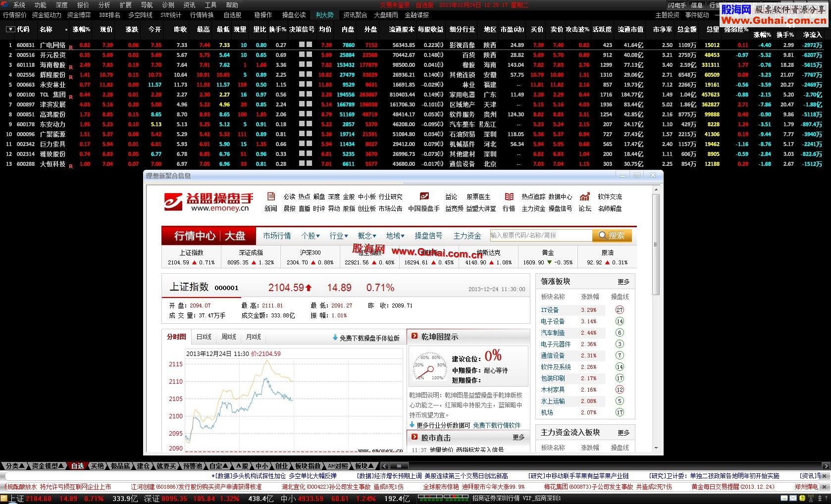The width and height of the screenshot is (831, 504).
Task: Open the 行业 dropdown
Action: (x=339, y=236)
